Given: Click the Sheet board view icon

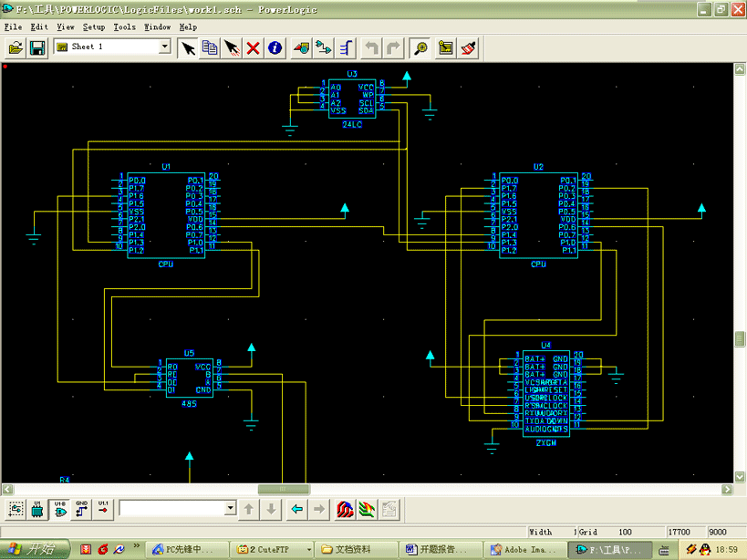Looking at the screenshot, I should point(446,47).
